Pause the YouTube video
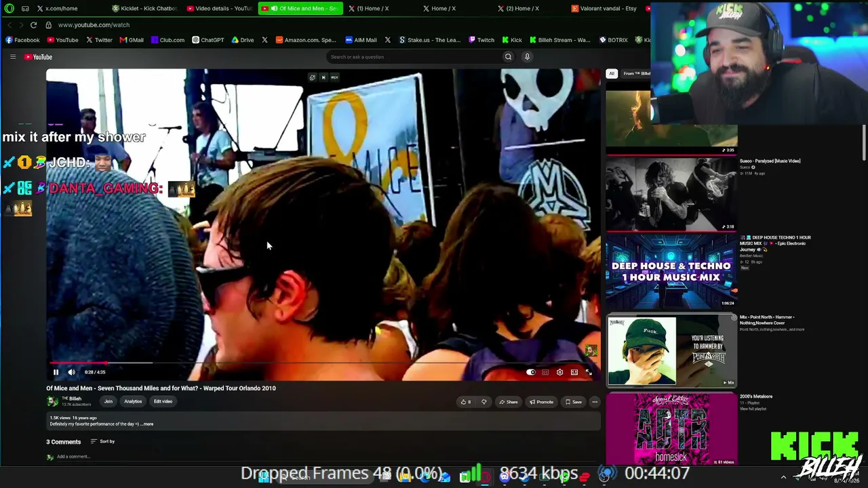 56,372
